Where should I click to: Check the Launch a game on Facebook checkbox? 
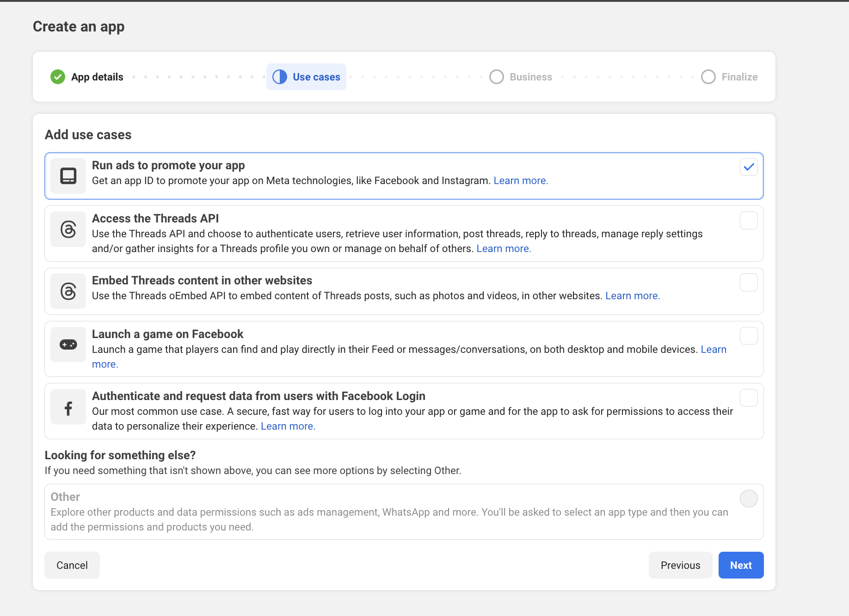749,336
